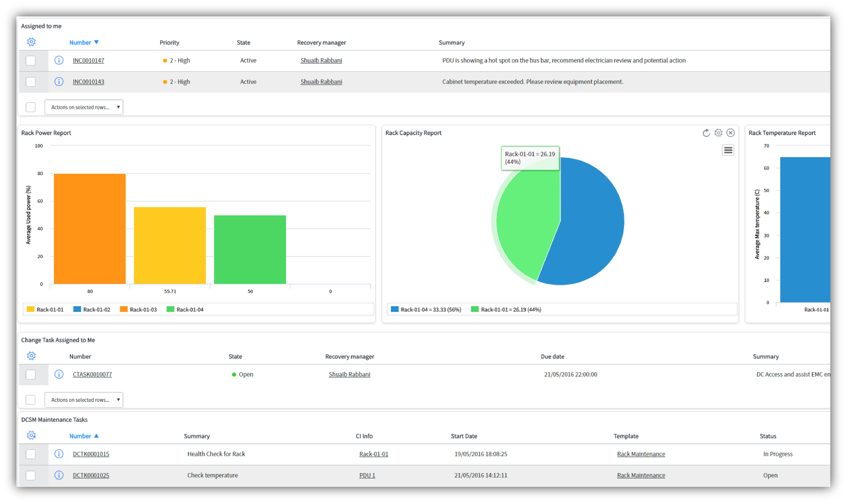Open change task CTASK0010077
This screenshot has width=848, height=504.
point(92,374)
